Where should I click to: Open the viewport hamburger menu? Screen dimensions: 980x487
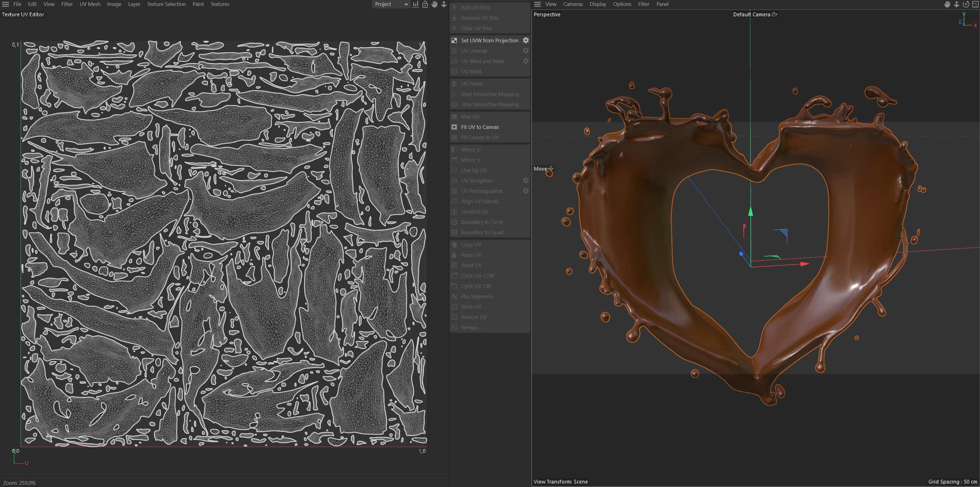click(x=537, y=4)
